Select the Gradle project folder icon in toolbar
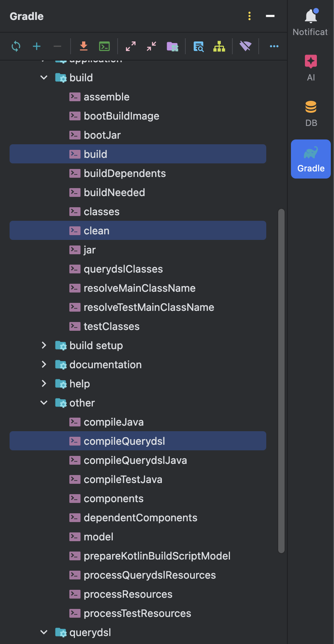Image resolution: width=334 pixels, height=644 pixels. point(172,46)
